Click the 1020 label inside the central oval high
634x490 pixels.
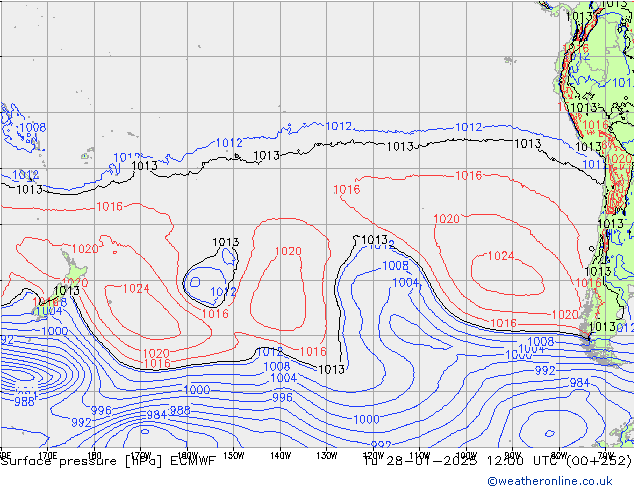[x=288, y=251]
